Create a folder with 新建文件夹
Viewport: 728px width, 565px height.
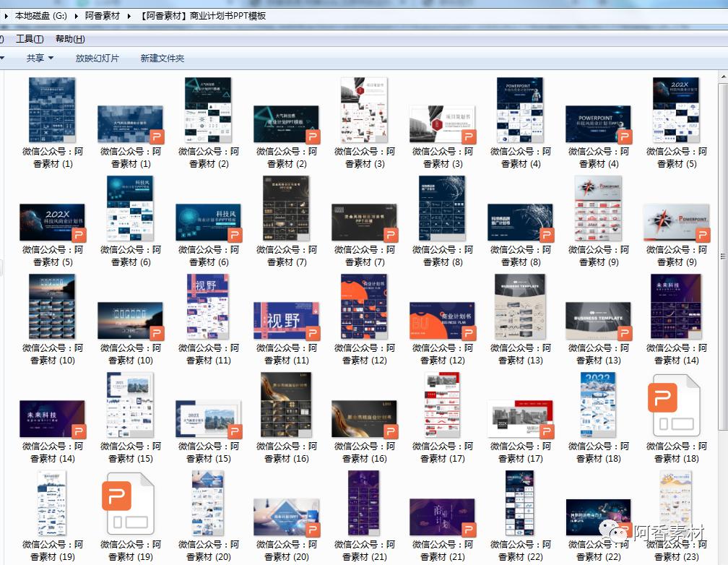pyautogui.click(x=161, y=59)
